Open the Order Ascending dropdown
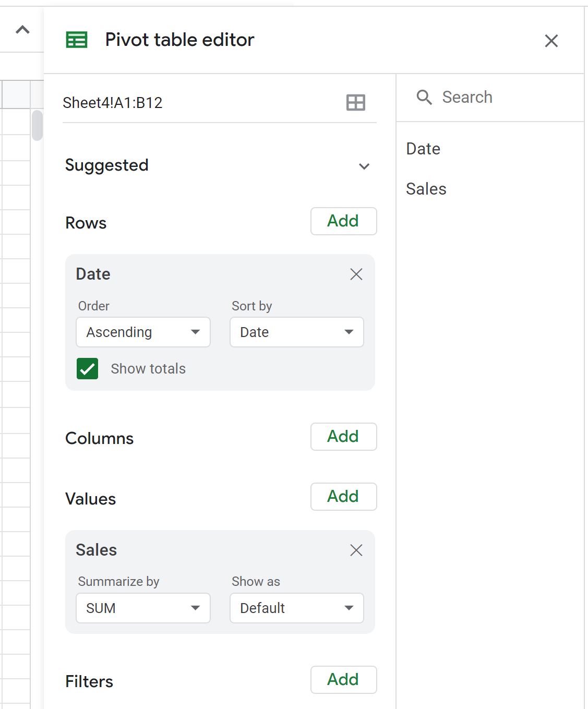Viewport: 588px width, 709px height. pos(143,332)
